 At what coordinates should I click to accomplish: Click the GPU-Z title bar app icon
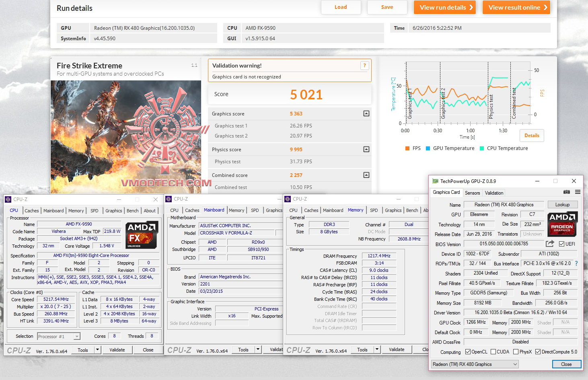click(435, 181)
